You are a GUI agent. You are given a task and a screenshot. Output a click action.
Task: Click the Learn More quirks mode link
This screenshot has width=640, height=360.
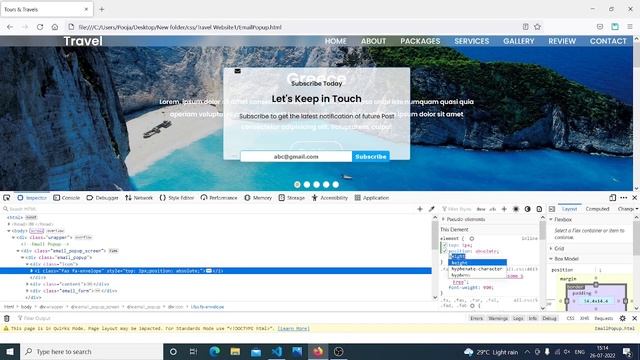[x=293, y=329]
